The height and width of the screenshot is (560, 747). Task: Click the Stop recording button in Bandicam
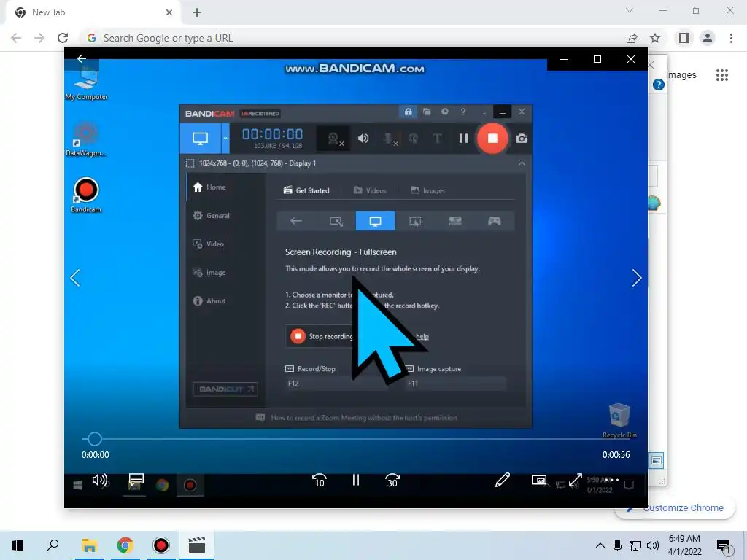coord(322,336)
